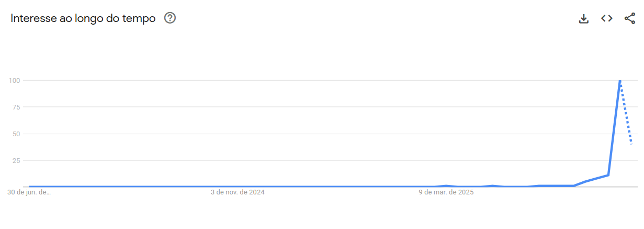
Task: Click the small bump above the March 2025 label
Action: click(x=446, y=186)
